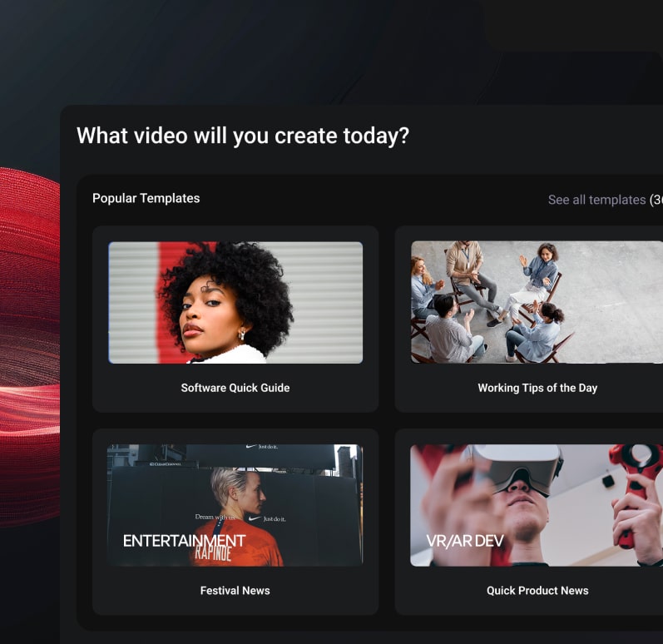Click the Festival News caption

click(235, 591)
